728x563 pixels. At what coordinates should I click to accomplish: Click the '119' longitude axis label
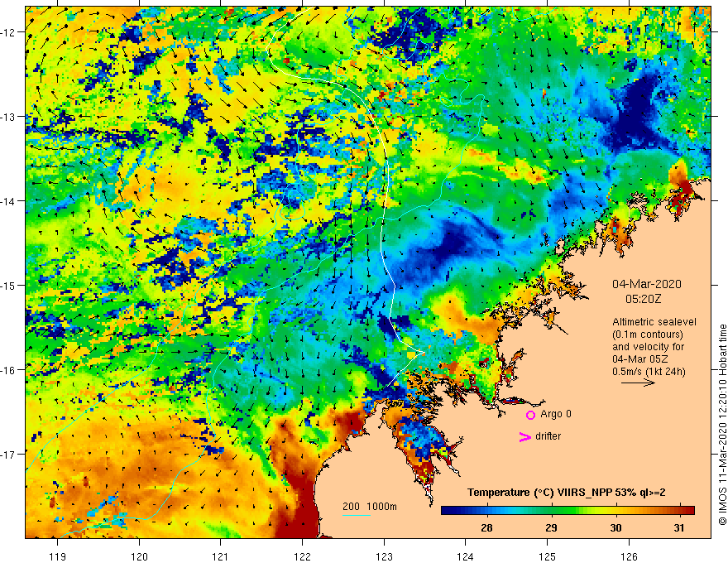pyautogui.click(x=58, y=556)
